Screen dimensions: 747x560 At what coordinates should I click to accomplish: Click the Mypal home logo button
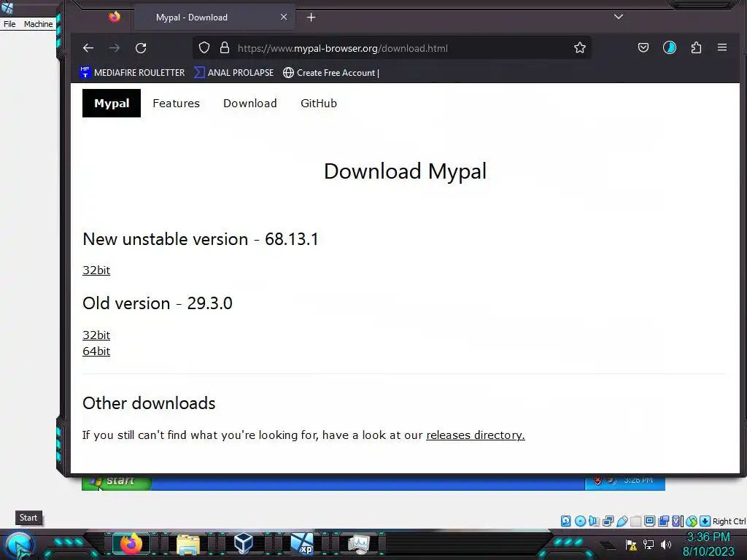[x=112, y=104]
